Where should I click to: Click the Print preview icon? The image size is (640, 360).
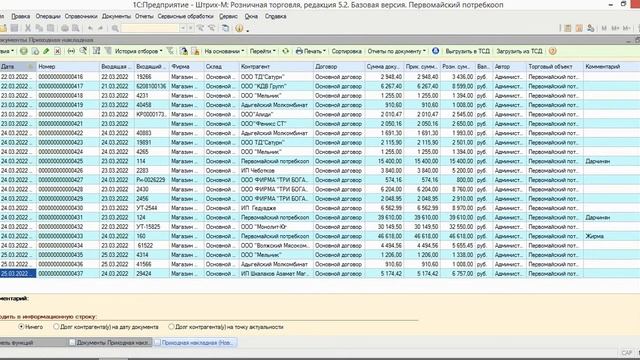pyautogui.click(x=76, y=28)
